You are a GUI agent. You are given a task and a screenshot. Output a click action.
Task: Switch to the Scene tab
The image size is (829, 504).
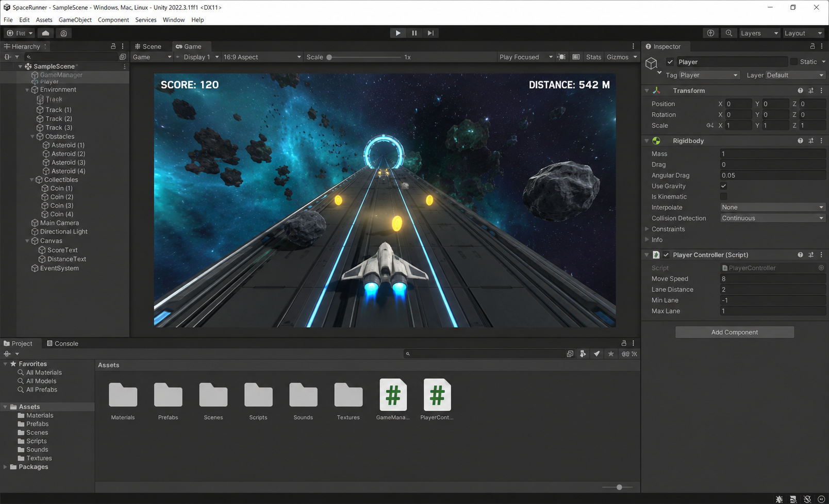pos(148,46)
